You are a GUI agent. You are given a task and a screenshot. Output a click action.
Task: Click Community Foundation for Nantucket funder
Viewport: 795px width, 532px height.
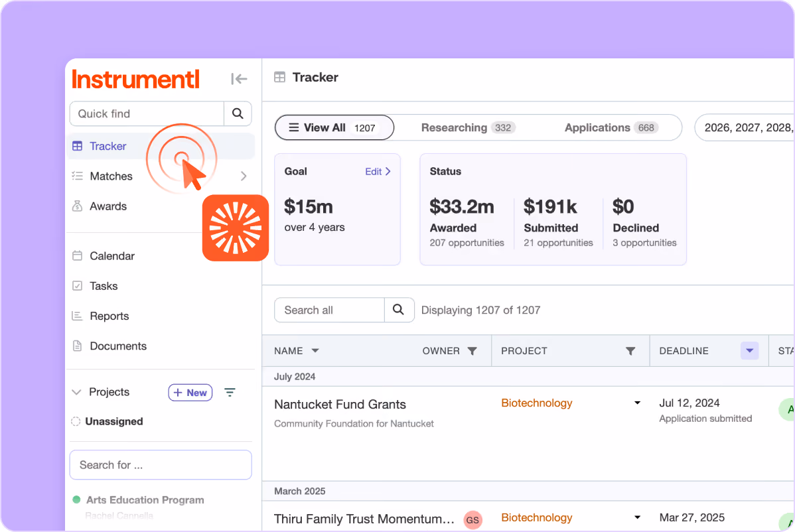(354, 424)
